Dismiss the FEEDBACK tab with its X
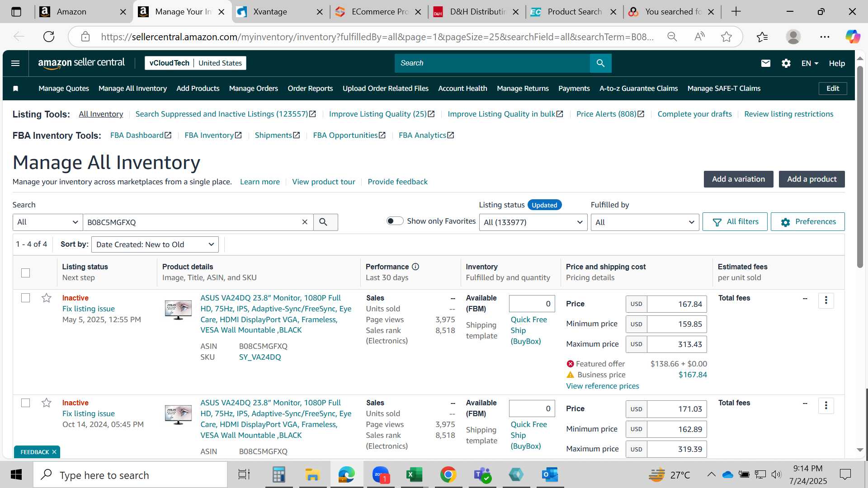 tap(54, 452)
